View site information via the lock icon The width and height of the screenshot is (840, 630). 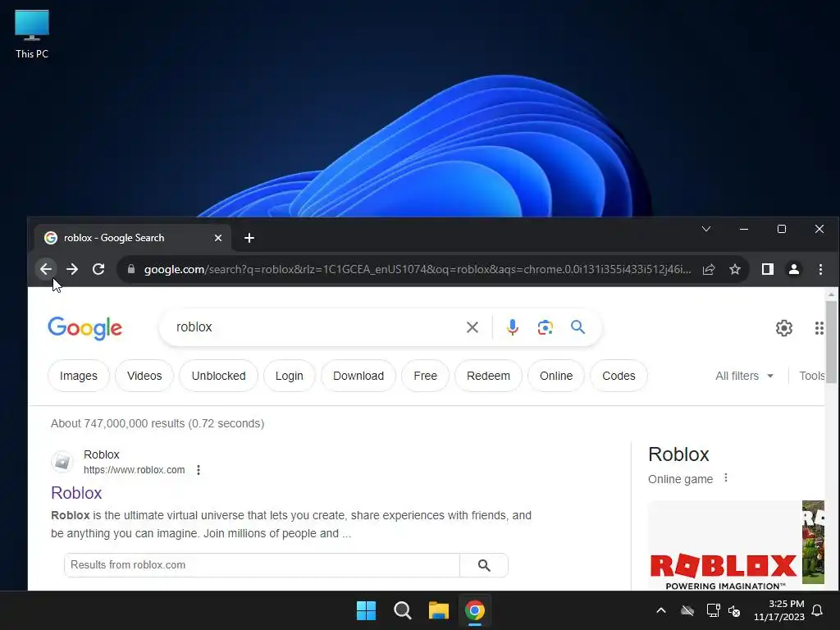(130, 269)
